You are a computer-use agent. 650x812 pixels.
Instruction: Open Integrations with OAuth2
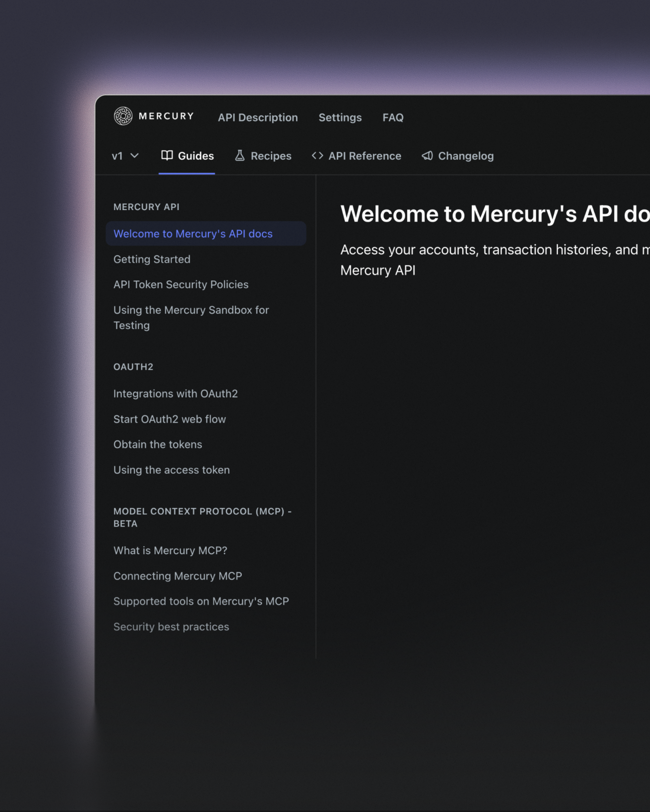click(176, 394)
